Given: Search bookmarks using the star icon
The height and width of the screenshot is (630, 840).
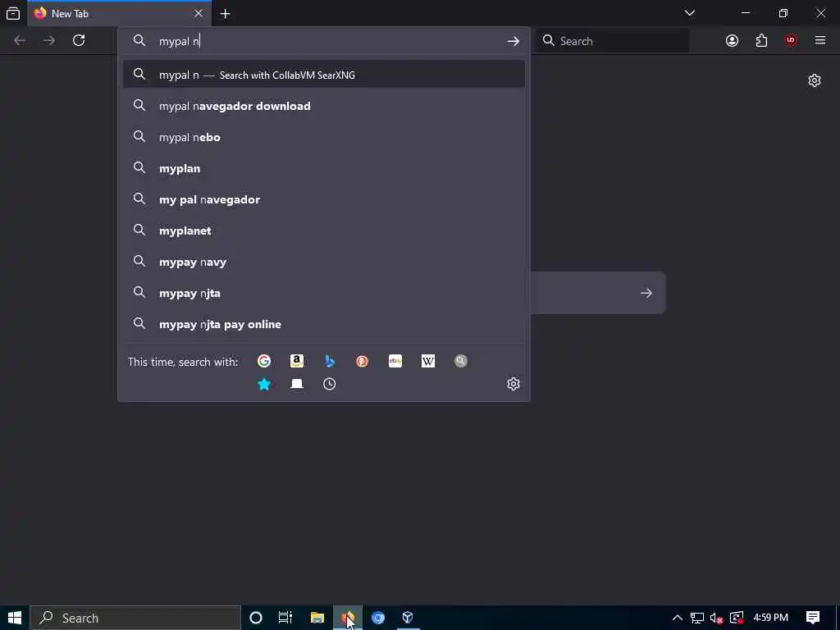Looking at the screenshot, I should coord(263,384).
